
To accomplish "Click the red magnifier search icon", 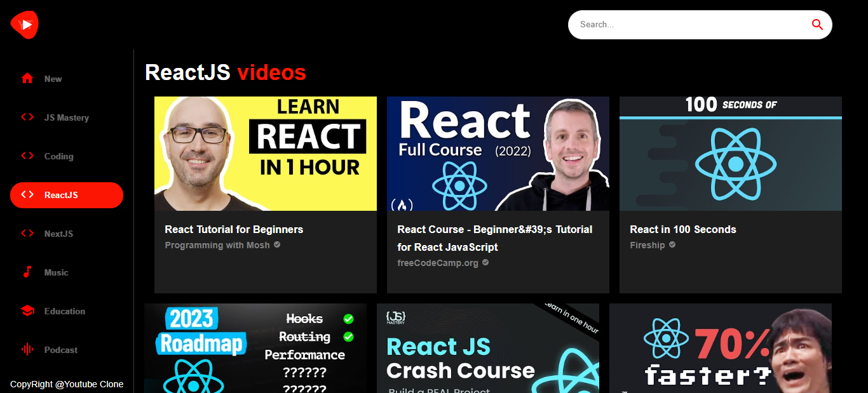I will coord(817,25).
